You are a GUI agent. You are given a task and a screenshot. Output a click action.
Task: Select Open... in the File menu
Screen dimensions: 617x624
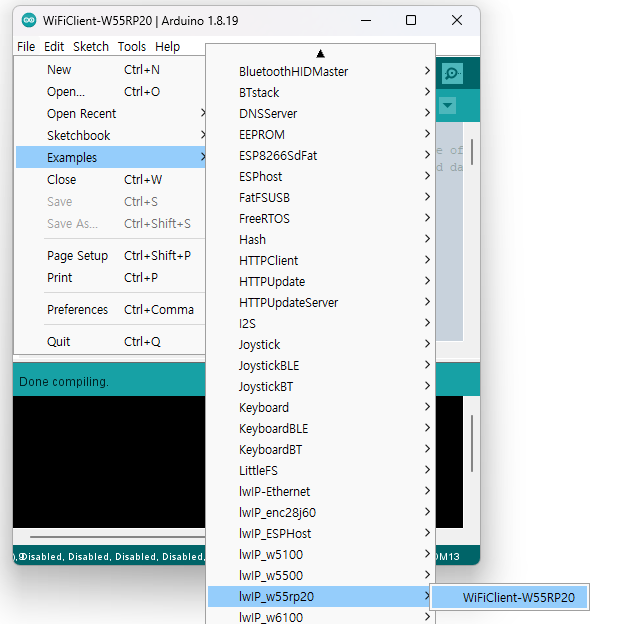[x=110, y=92]
